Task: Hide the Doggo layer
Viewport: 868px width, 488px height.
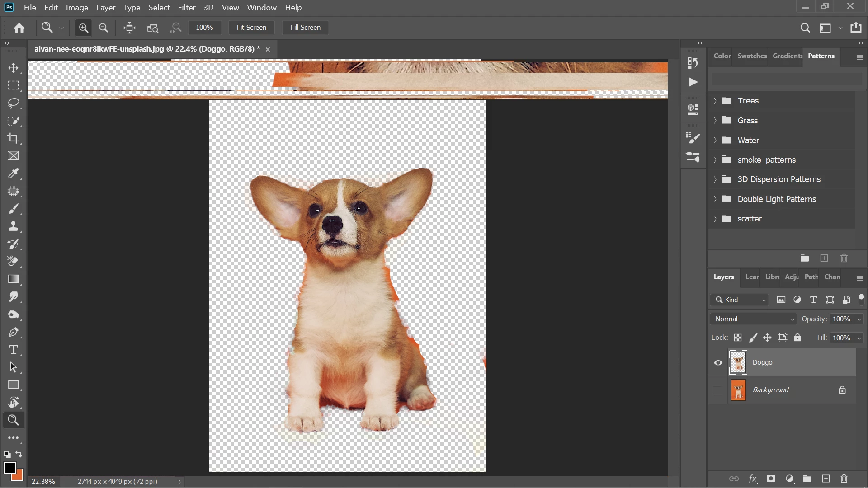Action: click(718, 362)
